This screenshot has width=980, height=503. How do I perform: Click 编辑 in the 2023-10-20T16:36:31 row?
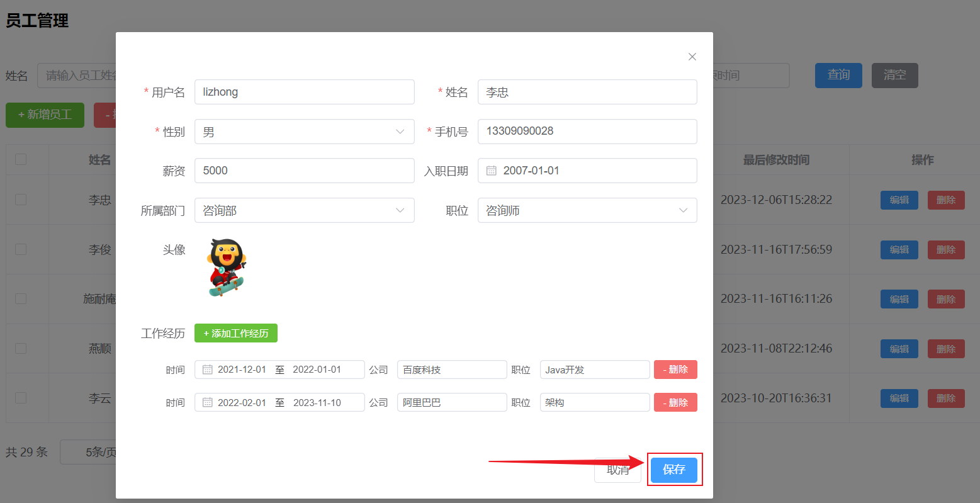[x=899, y=398]
